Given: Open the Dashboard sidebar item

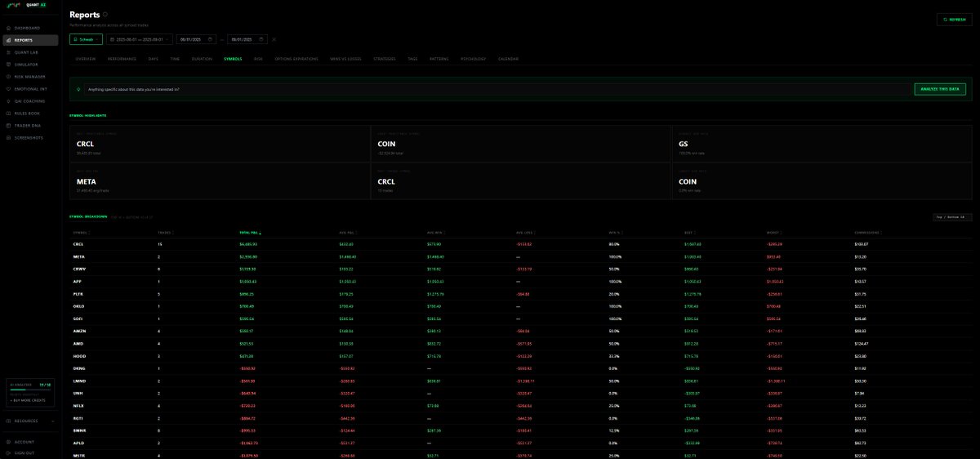Looking at the screenshot, I should point(30,28).
